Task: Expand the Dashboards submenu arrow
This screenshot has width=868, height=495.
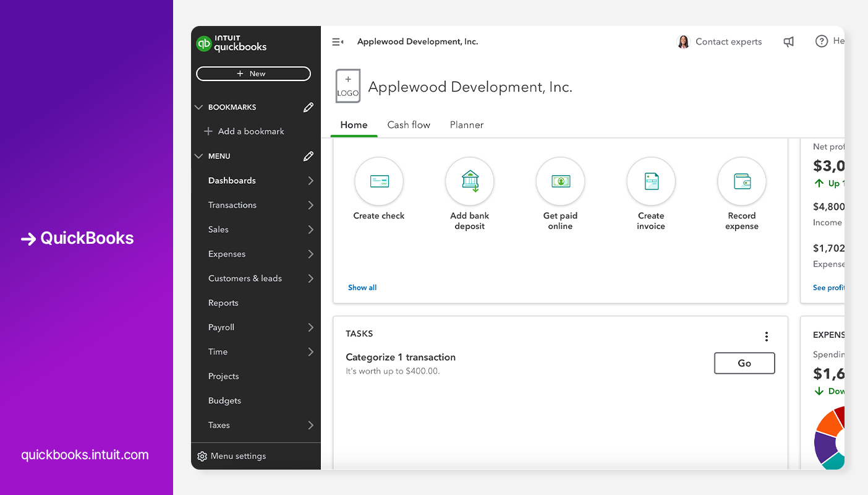Action: pyautogui.click(x=310, y=181)
